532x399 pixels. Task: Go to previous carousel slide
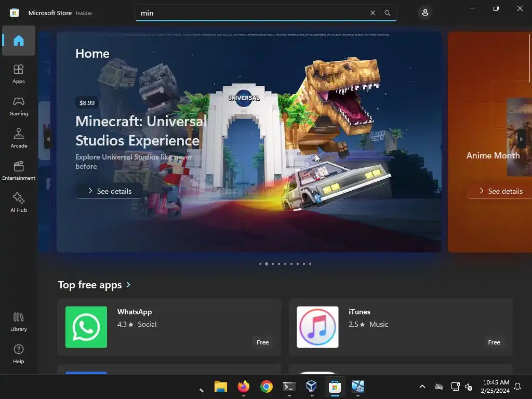(48, 139)
